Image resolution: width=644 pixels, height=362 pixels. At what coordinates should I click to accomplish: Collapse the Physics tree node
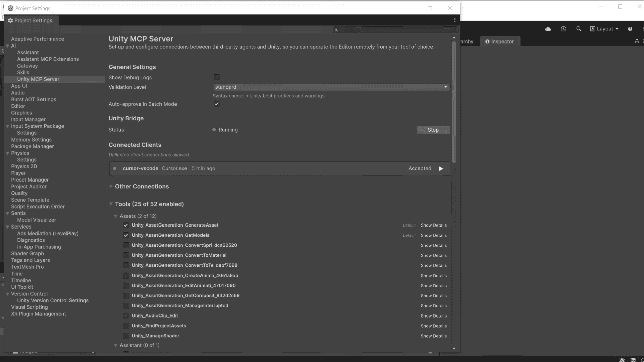tap(7, 153)
